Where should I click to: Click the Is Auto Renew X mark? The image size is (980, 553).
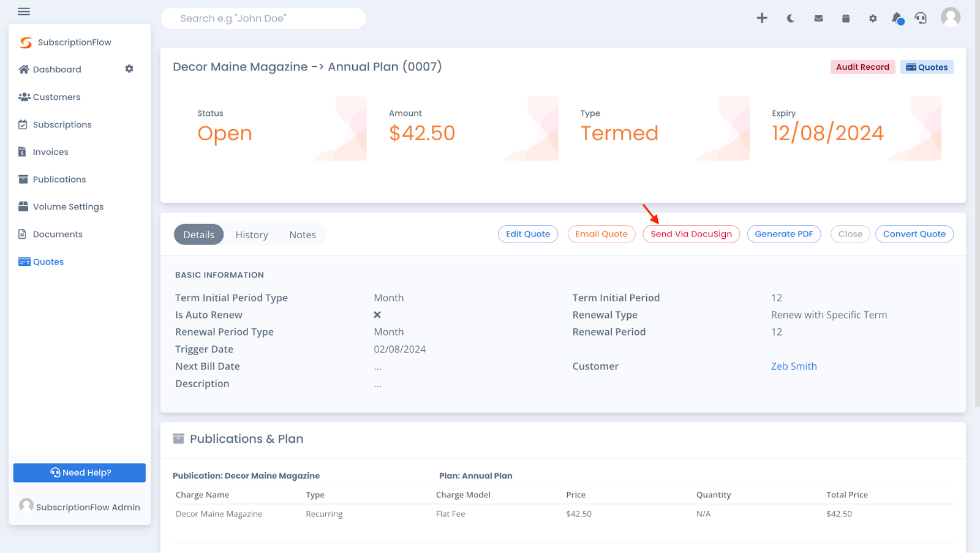(377, 315)
